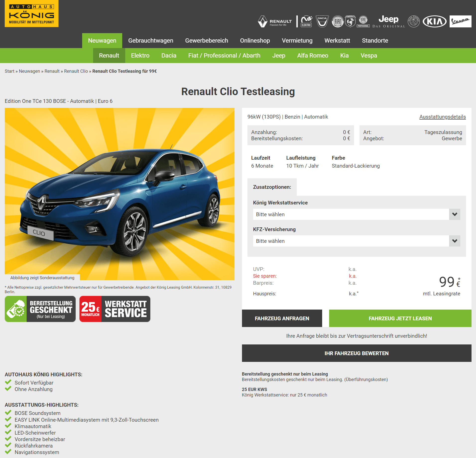
Task: Open Alfa Romeo submenu item
Action: [313, 56]
